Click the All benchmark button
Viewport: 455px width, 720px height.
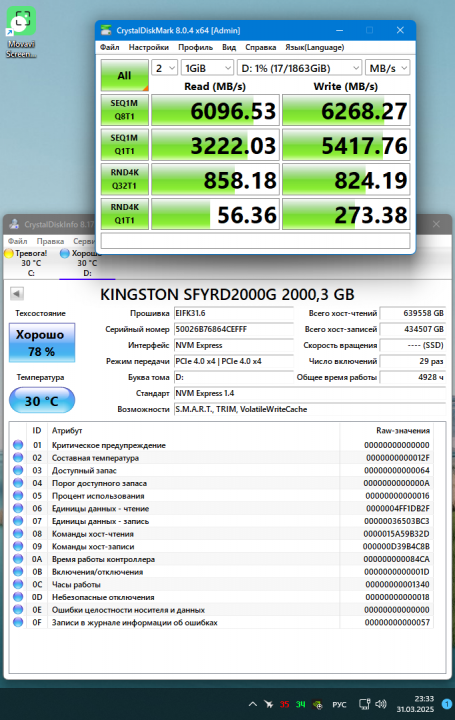tap(124, 75)
